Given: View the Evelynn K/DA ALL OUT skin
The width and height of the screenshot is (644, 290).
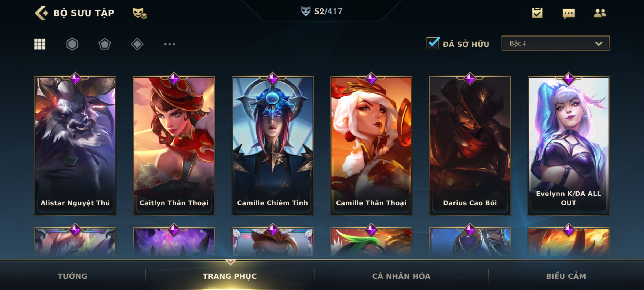Looking at the screenshot, I should (568, 146).
